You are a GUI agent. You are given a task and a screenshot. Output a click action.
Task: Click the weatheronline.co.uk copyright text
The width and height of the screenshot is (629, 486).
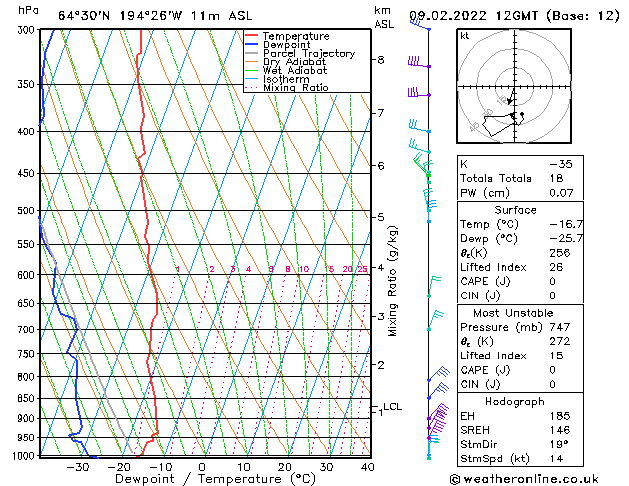click(524, 479)
